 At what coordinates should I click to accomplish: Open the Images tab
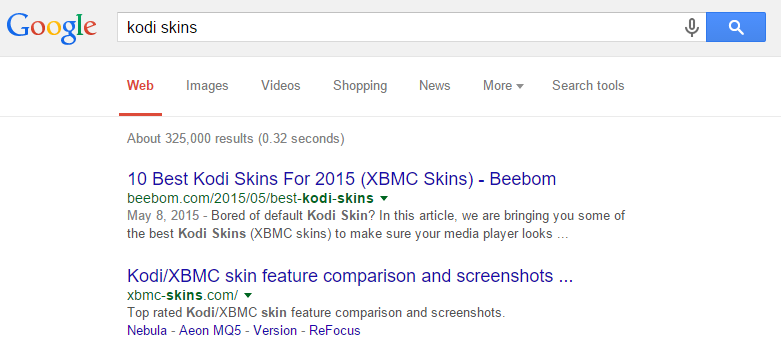(x=207, y=86)
